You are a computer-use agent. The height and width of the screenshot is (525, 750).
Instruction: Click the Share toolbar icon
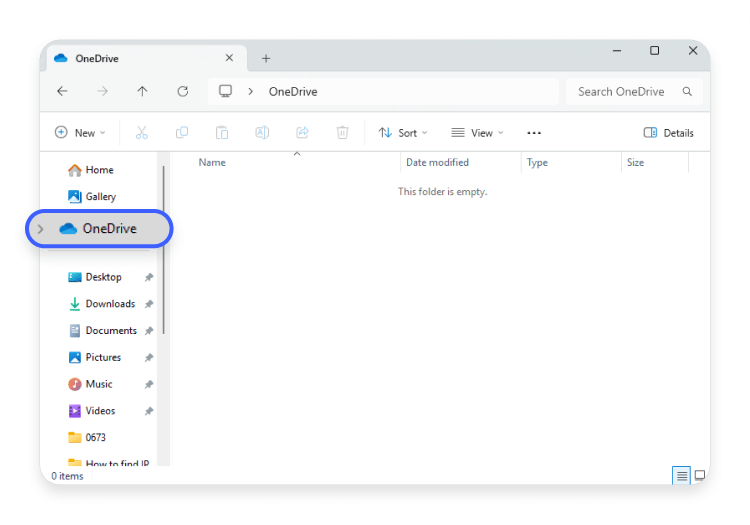(x=302, y=132)
